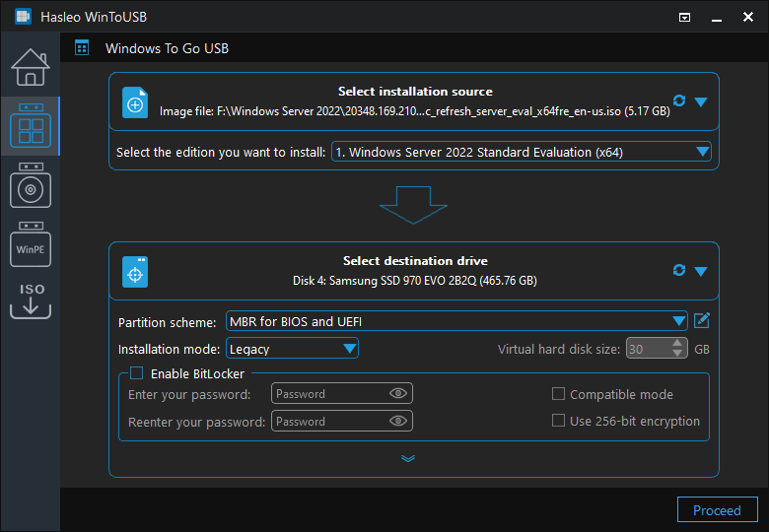Expand the installation source dropdown arrow

(x=701, y=101)
